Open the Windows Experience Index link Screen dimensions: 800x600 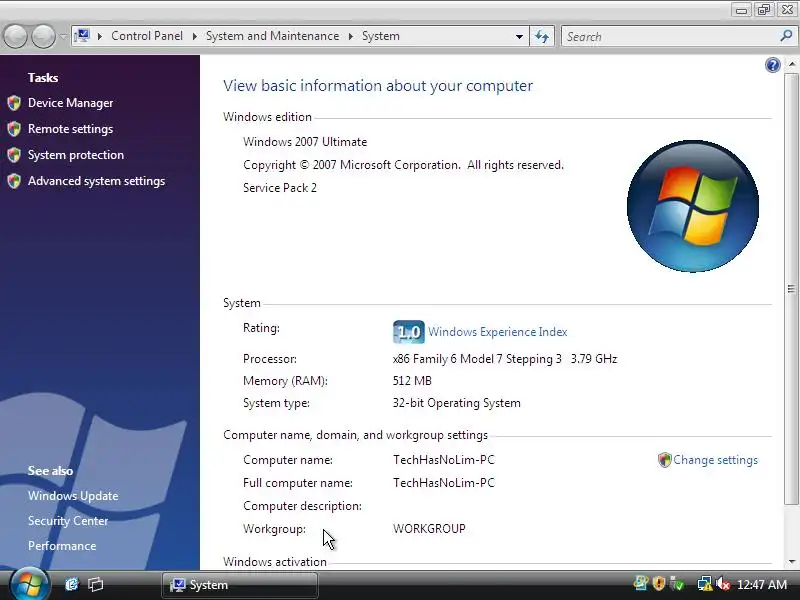pyautogui.click(x=497, y=332)
